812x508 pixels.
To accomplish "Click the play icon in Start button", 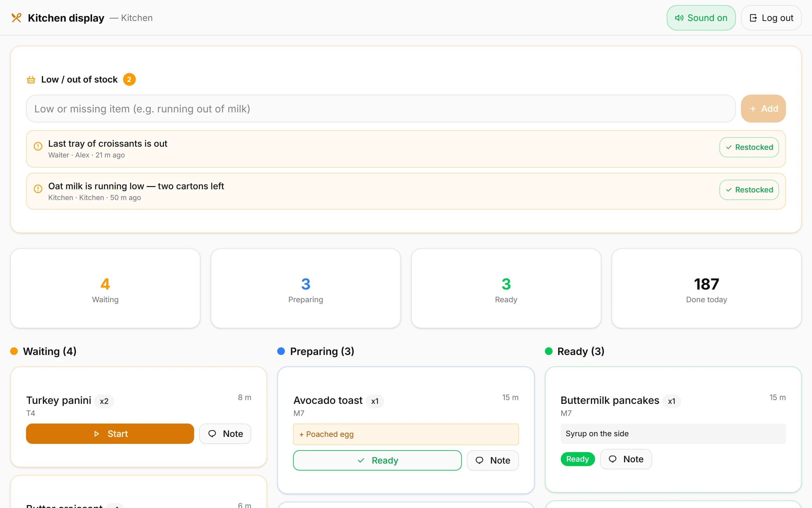I will tap(97, 434).
